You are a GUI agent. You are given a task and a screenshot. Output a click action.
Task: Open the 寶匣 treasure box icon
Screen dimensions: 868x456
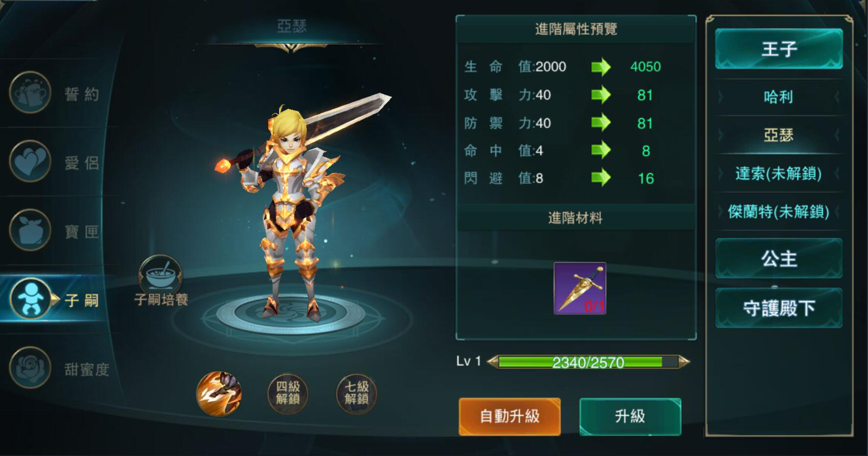click(30, 230)
